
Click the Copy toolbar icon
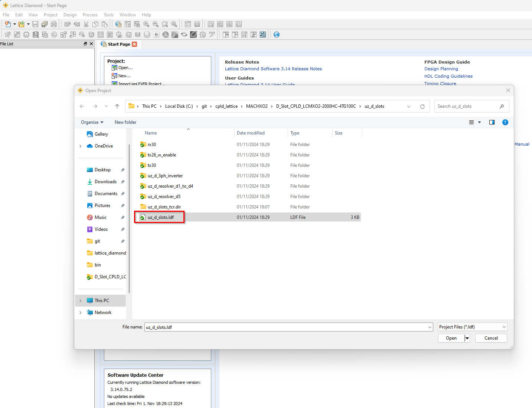(x=95, y=24)
